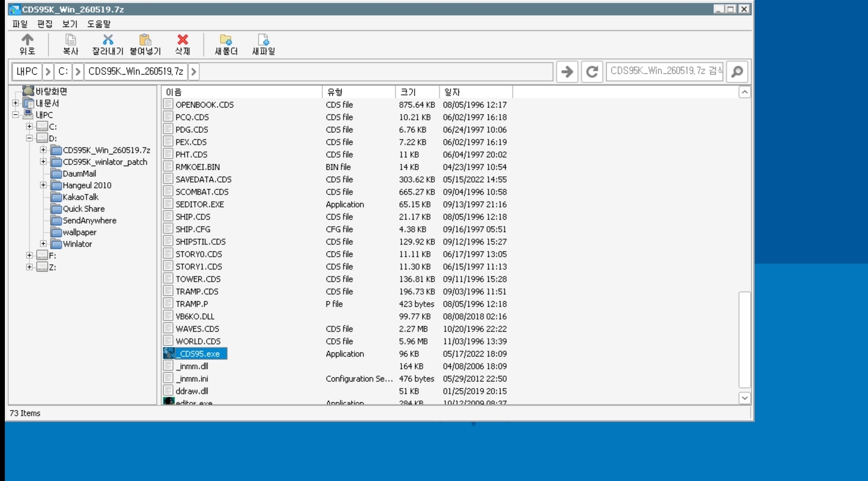Click the file icon of ddraw.dll
The width and height of the screenshot is (868, 481).
pyautogui.click(x=168, y=391)
